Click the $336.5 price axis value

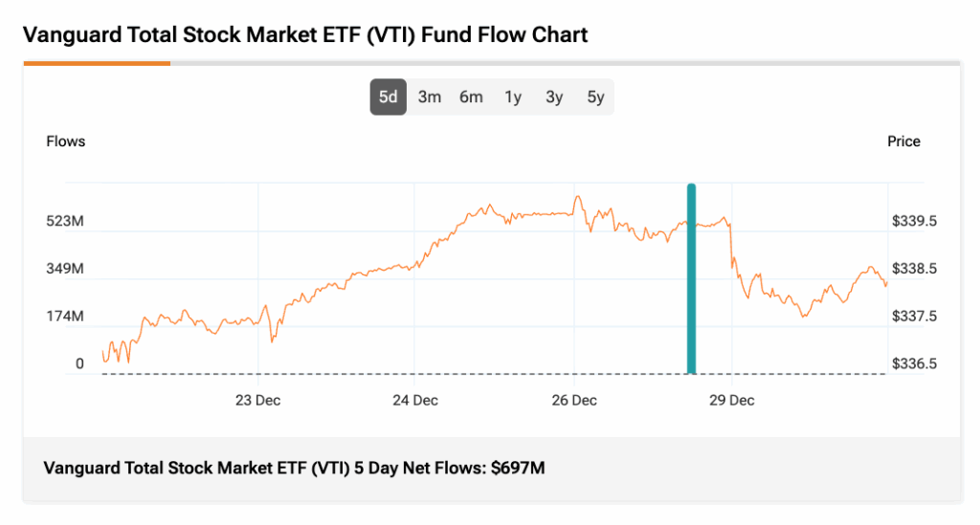914,363
